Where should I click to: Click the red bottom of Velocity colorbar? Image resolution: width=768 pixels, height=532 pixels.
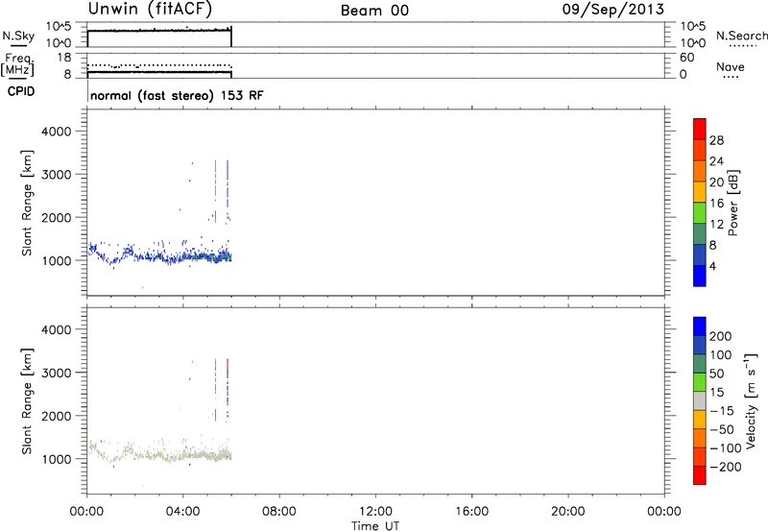700,475
